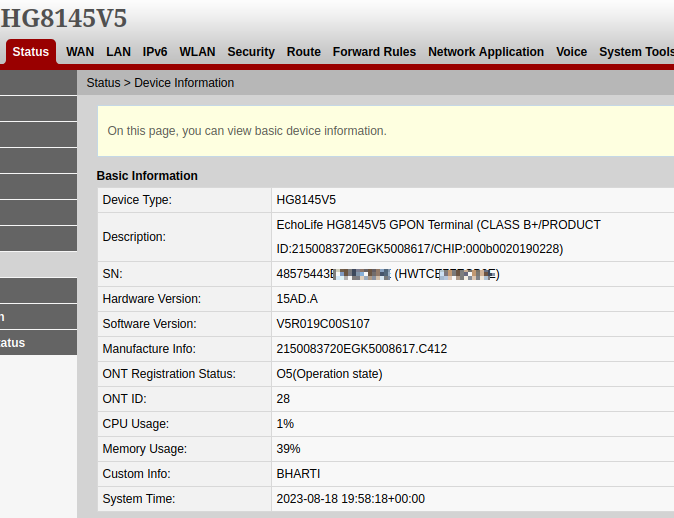Click the Basic Information section heading

147,176
